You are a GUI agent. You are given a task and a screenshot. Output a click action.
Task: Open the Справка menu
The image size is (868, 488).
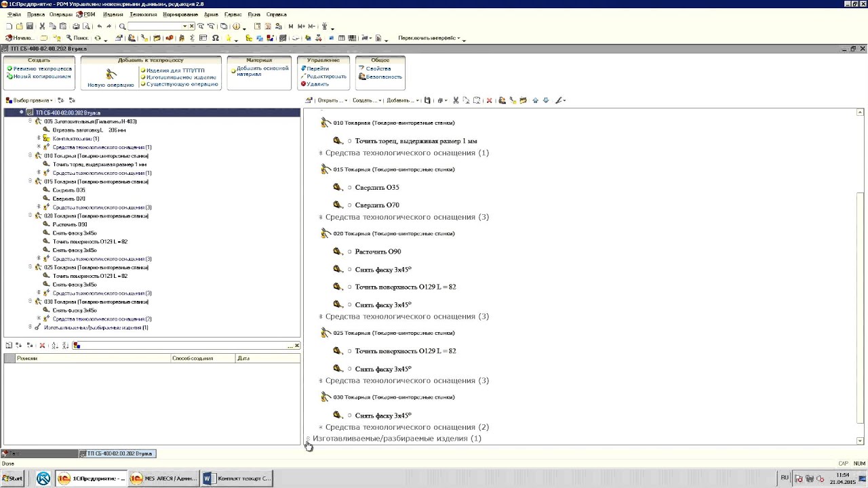click(276, 14)
